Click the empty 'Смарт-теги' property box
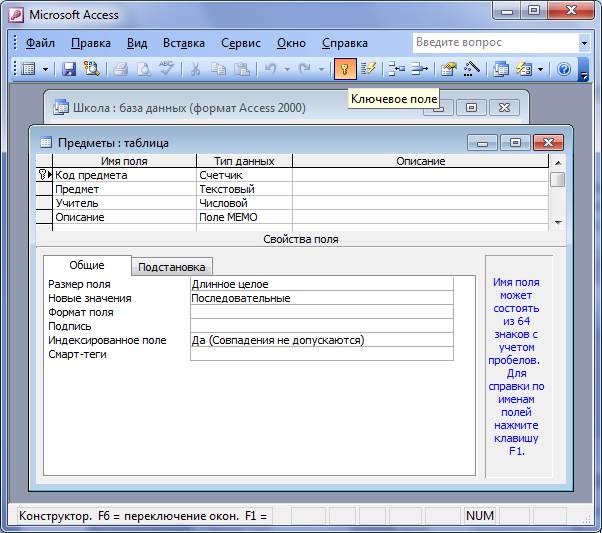 (x=322, y=354)
